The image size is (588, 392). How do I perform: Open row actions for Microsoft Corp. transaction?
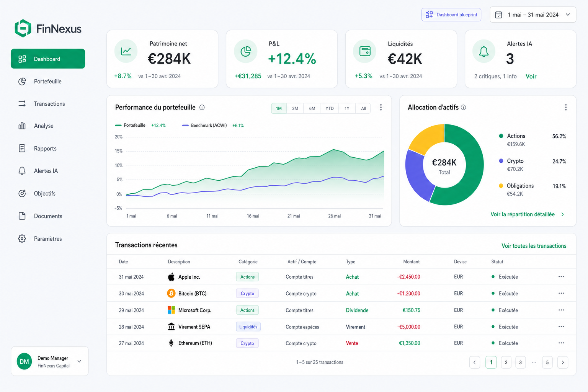(561, 310)
